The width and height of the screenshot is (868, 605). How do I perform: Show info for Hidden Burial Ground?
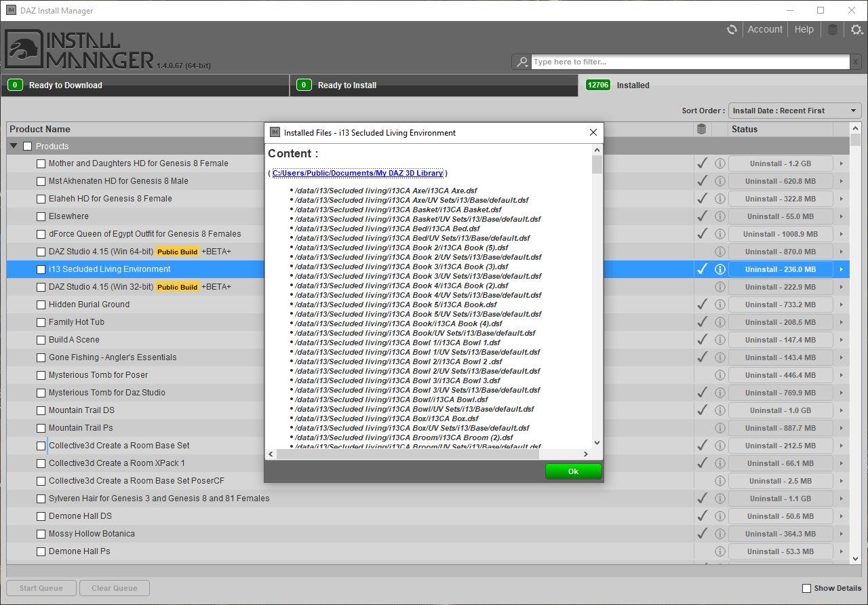[x=720, y=305]
